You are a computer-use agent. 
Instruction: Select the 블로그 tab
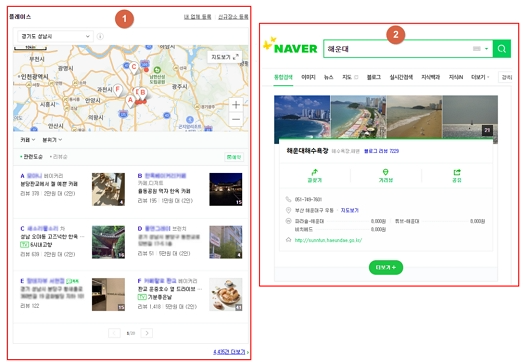coord(374,77)
